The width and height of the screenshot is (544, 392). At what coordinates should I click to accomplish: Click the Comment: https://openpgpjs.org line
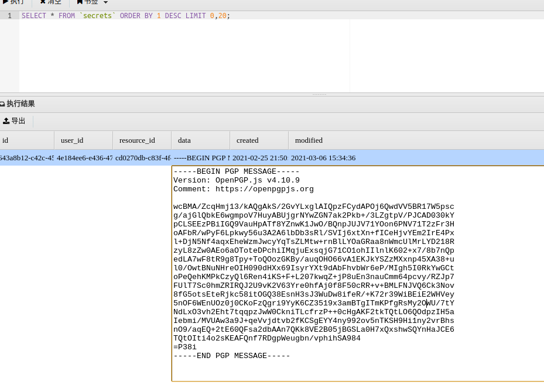244,189
